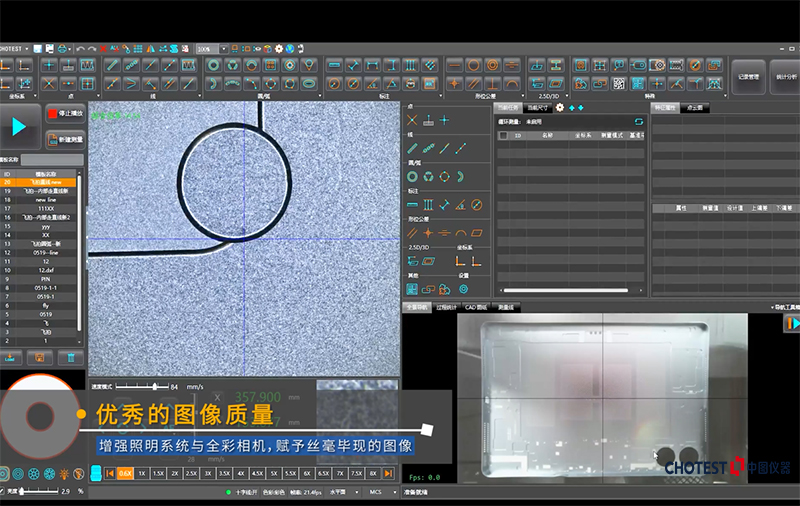The width and height of the screenshot is (800, 506).
Task: Select the 1X zoom level
Action: point(142,473)
